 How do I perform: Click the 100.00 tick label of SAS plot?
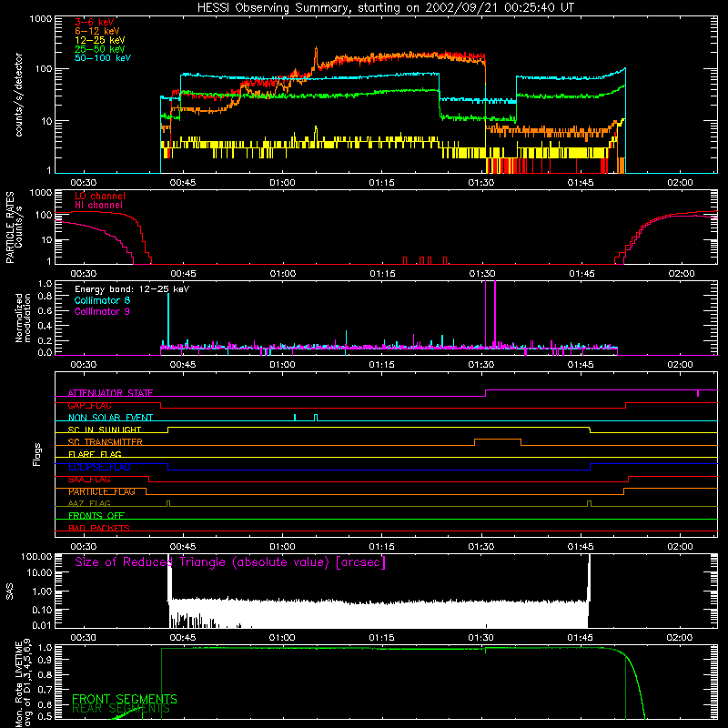coord(36,556)
